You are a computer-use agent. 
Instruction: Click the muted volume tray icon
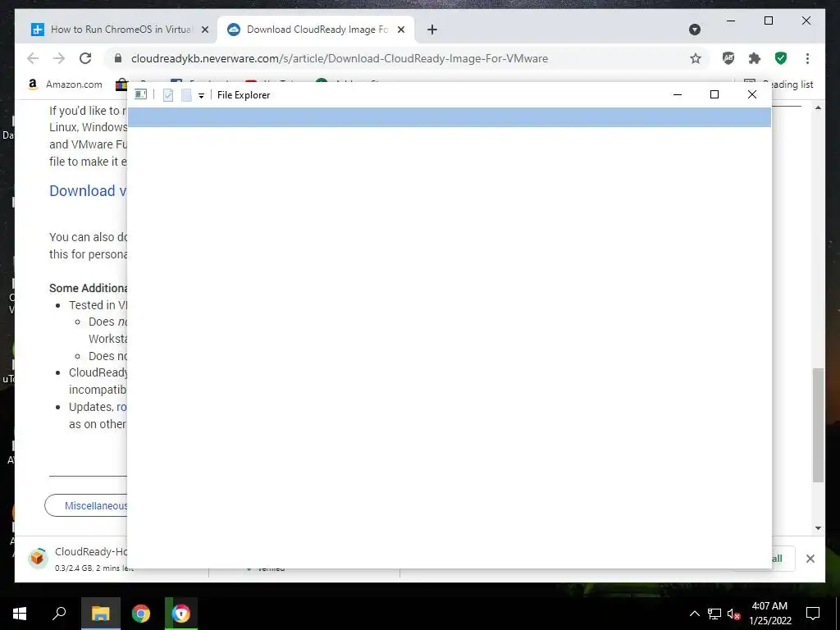[x=733, y=614]
